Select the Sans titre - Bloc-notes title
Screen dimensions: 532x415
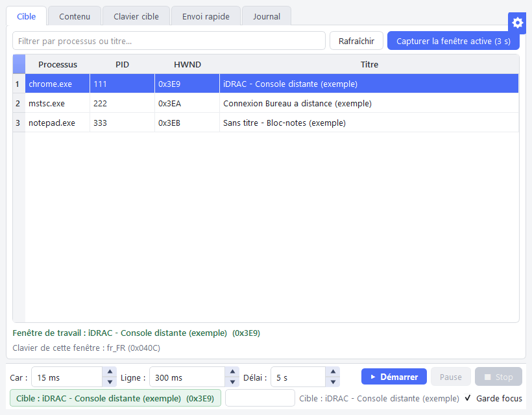(x=369, y=123)
